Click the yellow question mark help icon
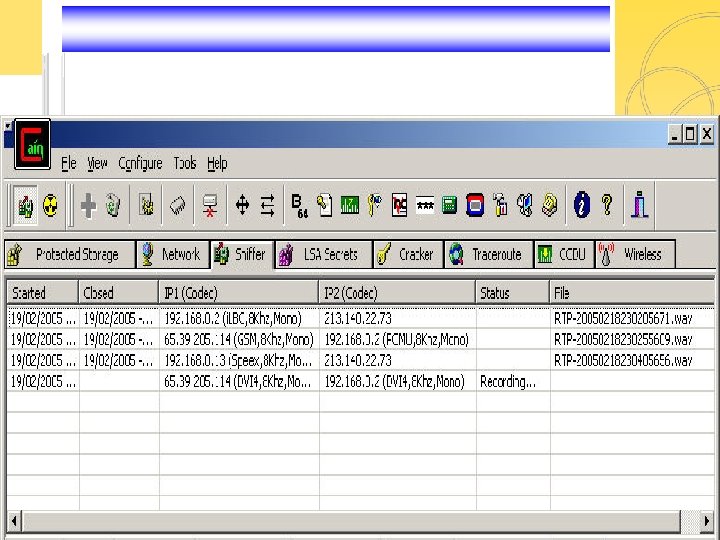The width and height of the screenshot is (720, 540). tap(607, 205)
